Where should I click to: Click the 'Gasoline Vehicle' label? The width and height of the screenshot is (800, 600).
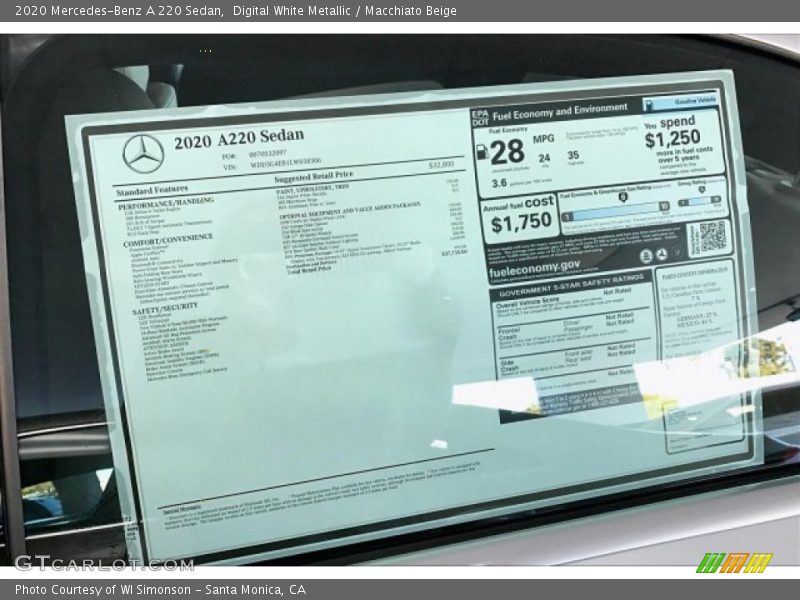point(695,102)
